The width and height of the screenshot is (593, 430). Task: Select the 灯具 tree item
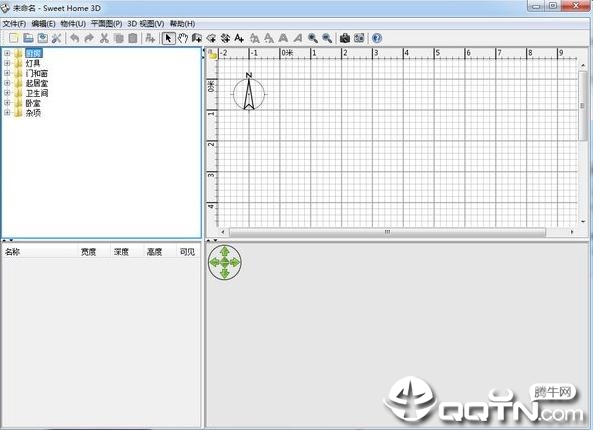[x=33, y=63]
